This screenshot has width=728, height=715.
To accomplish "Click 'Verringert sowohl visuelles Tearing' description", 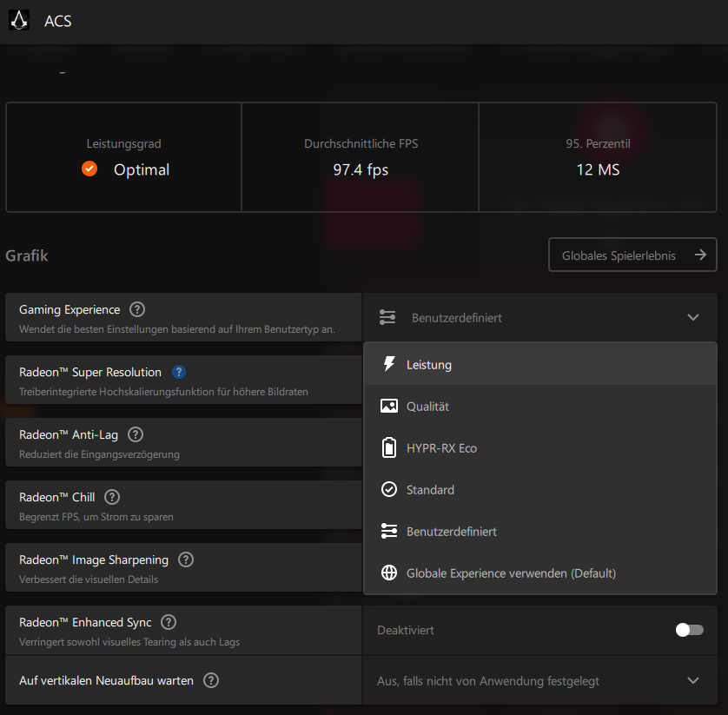I will 129,642.
